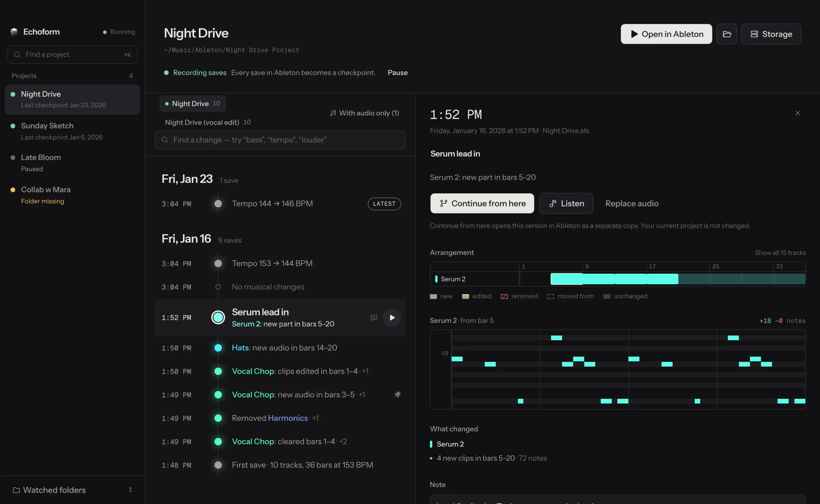Select the Tempo 144 → 146 BPM checkpoint
820x504 pixels.
[x=280, y=204]
